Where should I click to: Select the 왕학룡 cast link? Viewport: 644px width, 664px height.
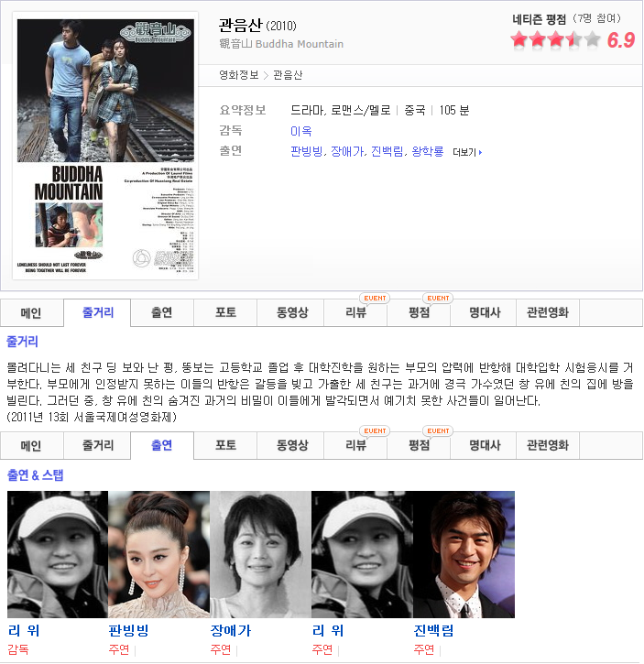427,151
